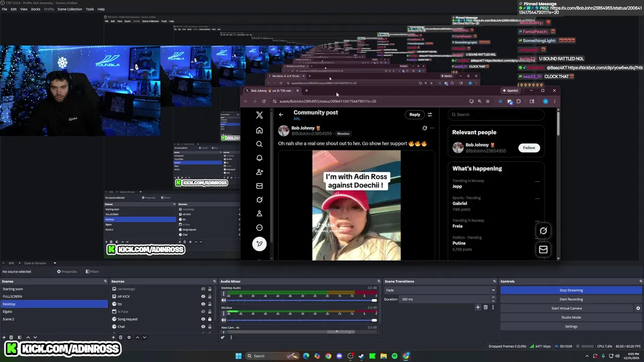644x362 pixels.
Task: Open a new browser tab
Action: 306,90
